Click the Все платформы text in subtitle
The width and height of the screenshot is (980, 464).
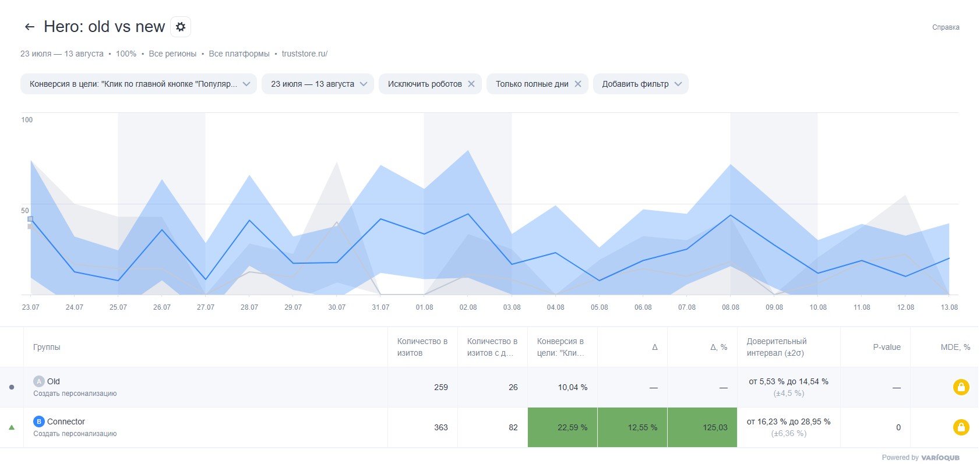(x=239, y=54)
